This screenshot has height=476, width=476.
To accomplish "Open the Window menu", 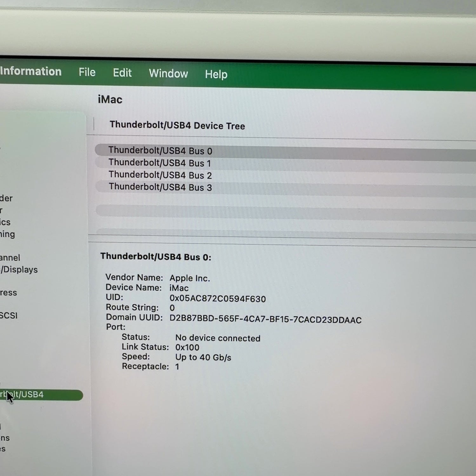I will pos(169,74).
